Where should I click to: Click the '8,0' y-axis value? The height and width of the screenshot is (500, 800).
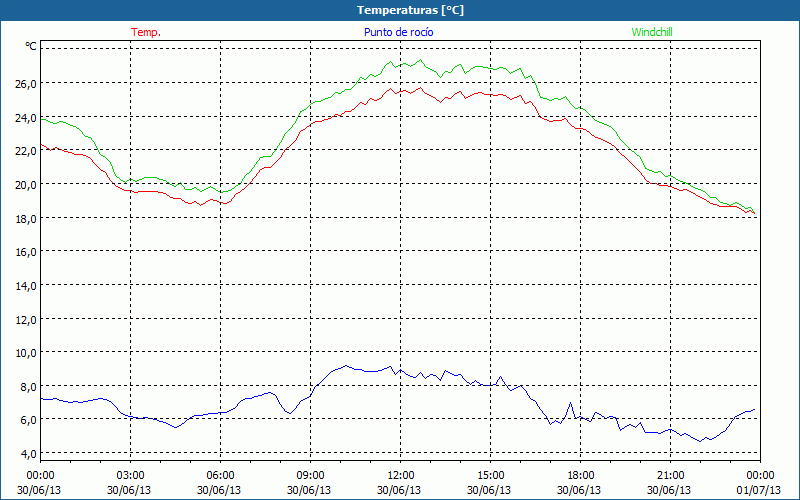[28, 387]
